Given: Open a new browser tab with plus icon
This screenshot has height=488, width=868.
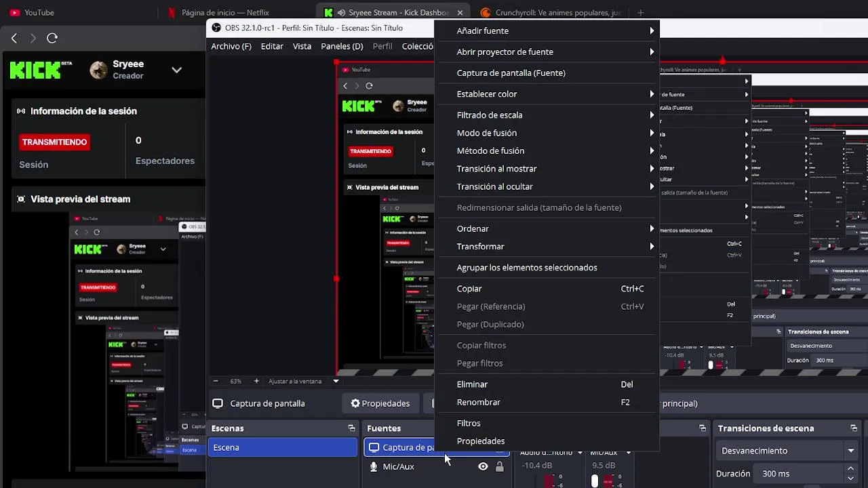Looking at the screenshot, I should pyautogui.click(x=640, y=12).
